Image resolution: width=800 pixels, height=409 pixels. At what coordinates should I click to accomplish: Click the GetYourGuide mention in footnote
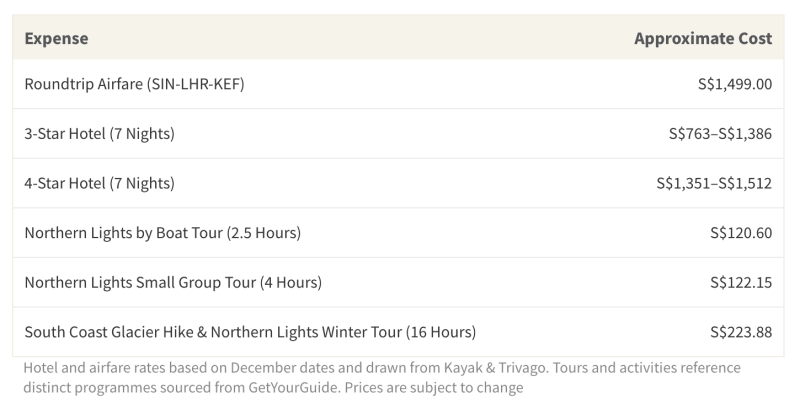pos(293,388)
